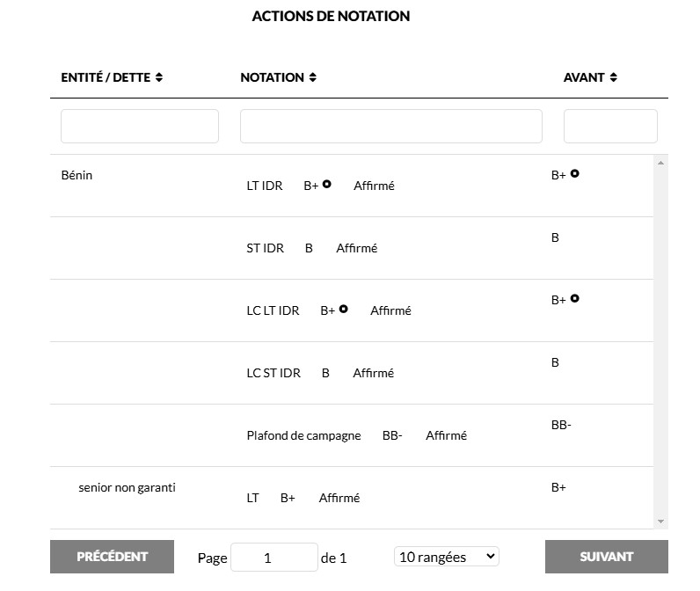Select the Bénin entity row

coord(77,175)
